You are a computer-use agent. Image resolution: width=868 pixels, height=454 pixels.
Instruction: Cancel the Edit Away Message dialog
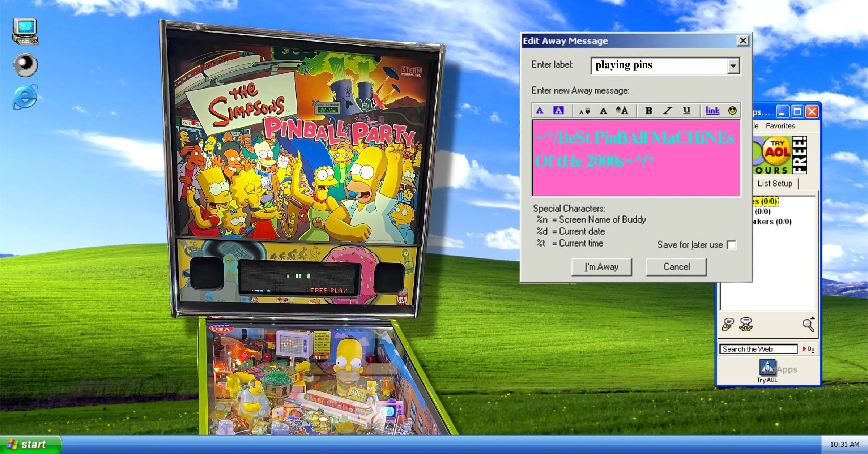pyautogui.click(x=676, y=267)
